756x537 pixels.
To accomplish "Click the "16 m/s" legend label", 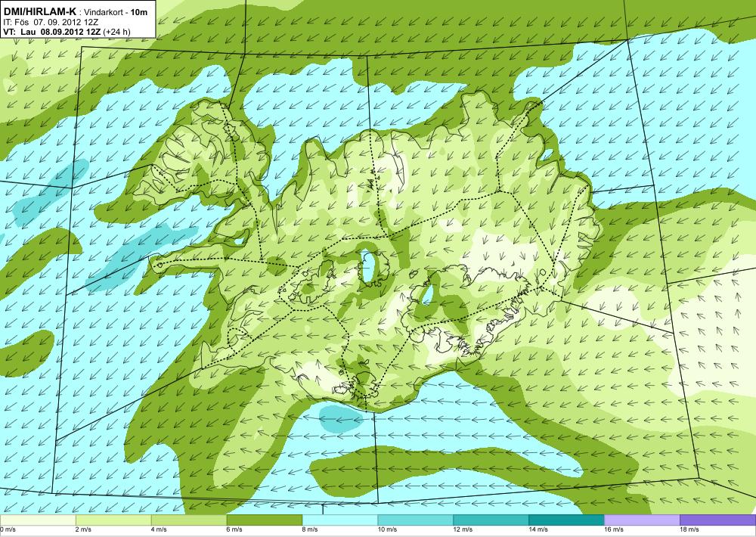I will click(615, 529).
